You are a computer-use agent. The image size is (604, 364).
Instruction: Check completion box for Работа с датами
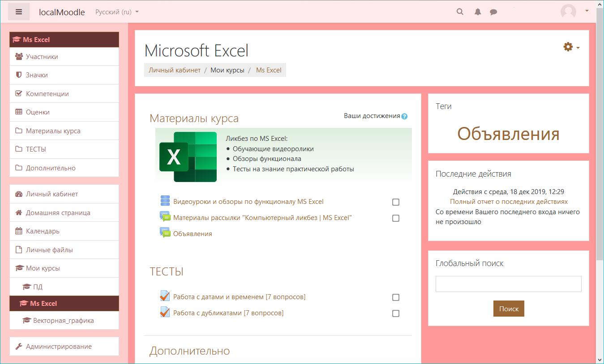[x=396, y=297]
